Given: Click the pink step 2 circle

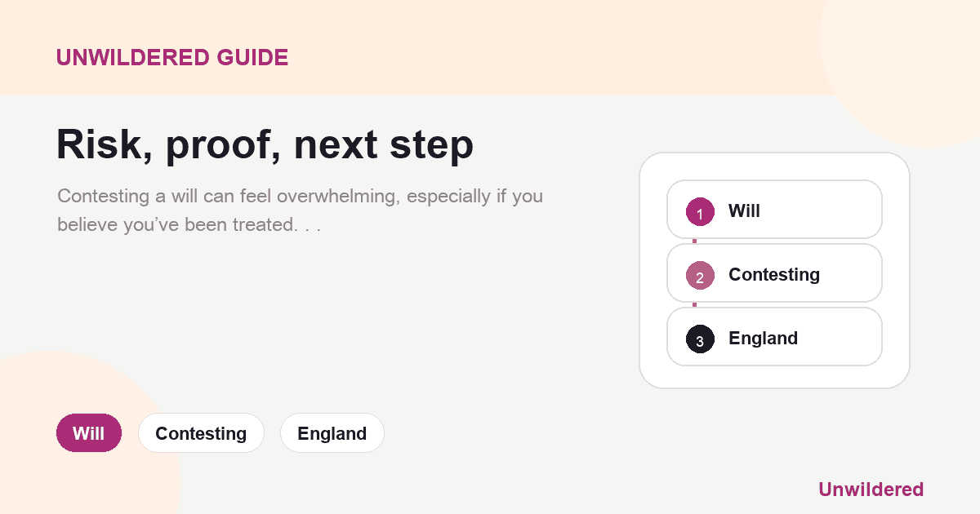Looking at the screenshot, I should (x=700, y=275).
